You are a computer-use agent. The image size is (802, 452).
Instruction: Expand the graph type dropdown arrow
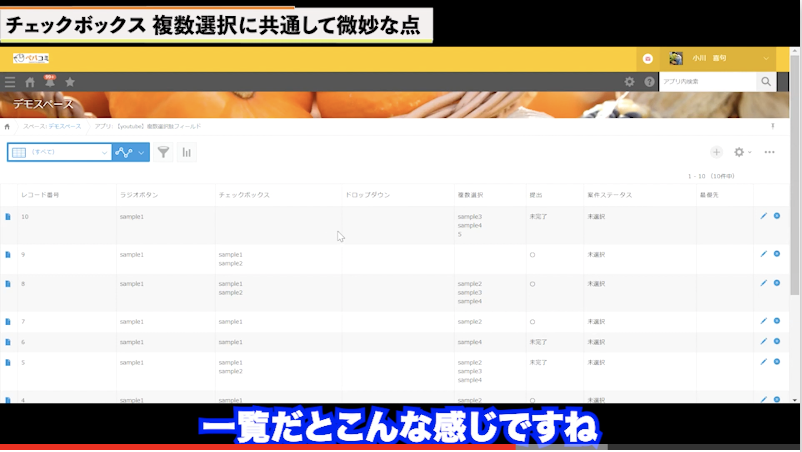tap(141, 152)
